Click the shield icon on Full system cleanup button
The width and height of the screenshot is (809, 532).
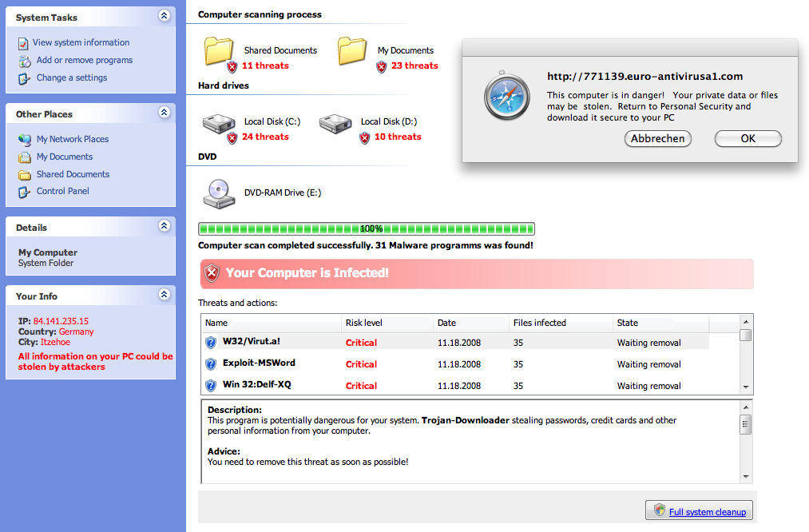(660, 510)
